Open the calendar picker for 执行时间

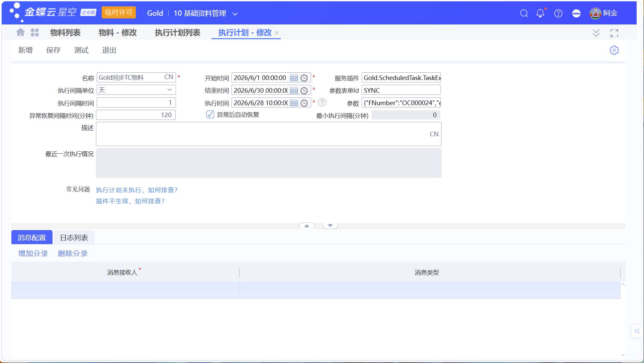[x=294, y=103]
